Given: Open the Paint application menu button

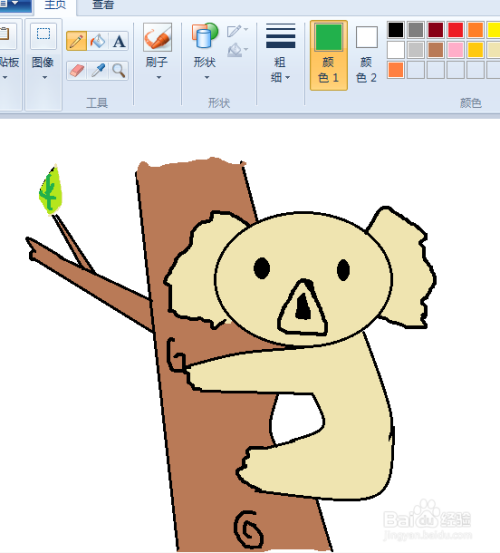Looking at the screenshot, I should (x=16, y=5).
